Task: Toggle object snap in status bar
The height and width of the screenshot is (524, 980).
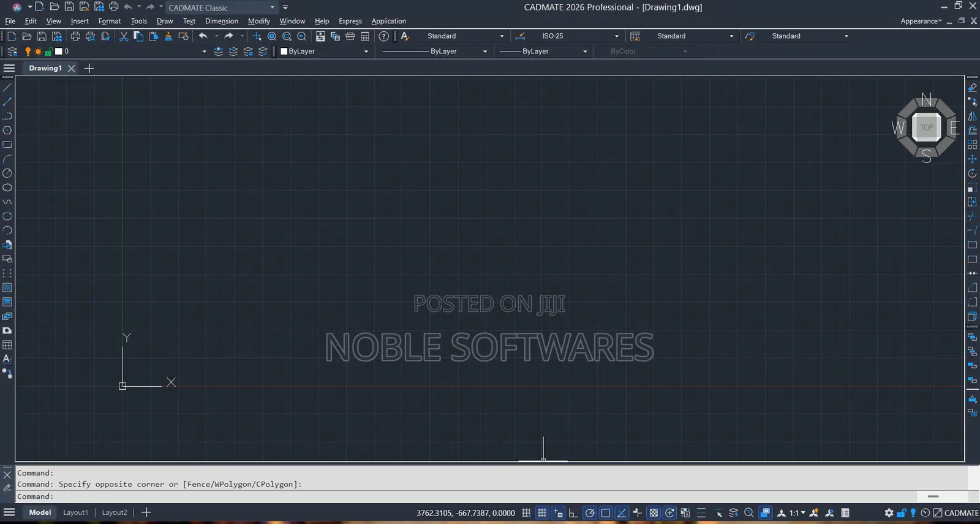Action: (x=606, y=513)
